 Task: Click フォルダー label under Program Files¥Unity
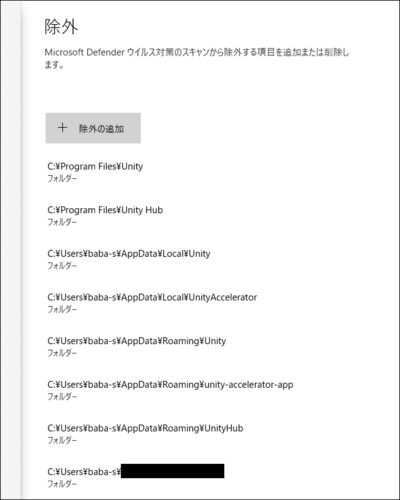[x=62, y=179]
